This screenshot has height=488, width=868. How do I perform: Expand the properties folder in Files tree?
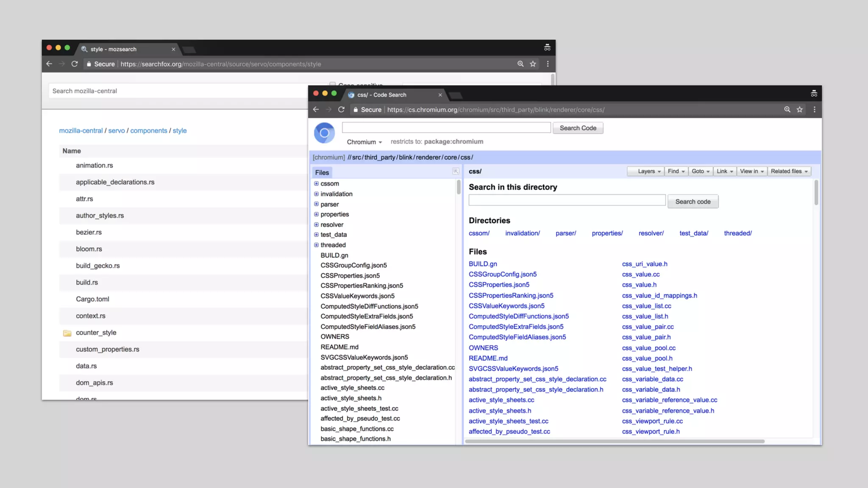tap(316, 214)
